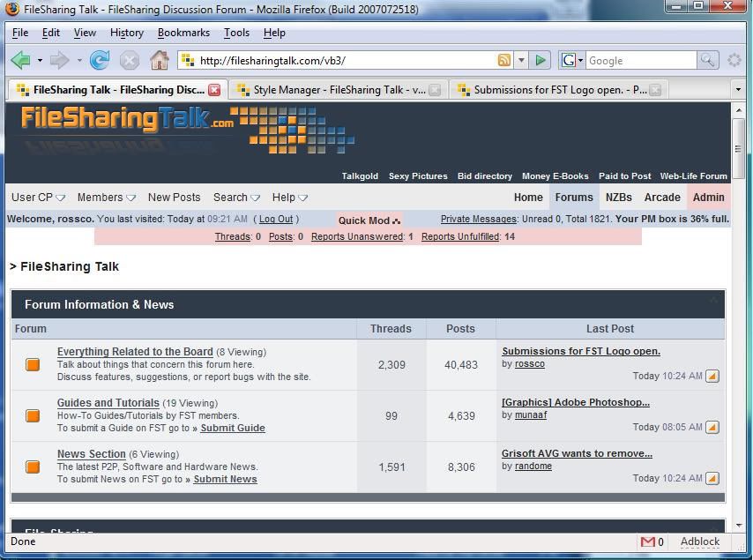Reload the page with the Refresh icon
This screenshot has height=560, width=753.
(100, 61)
